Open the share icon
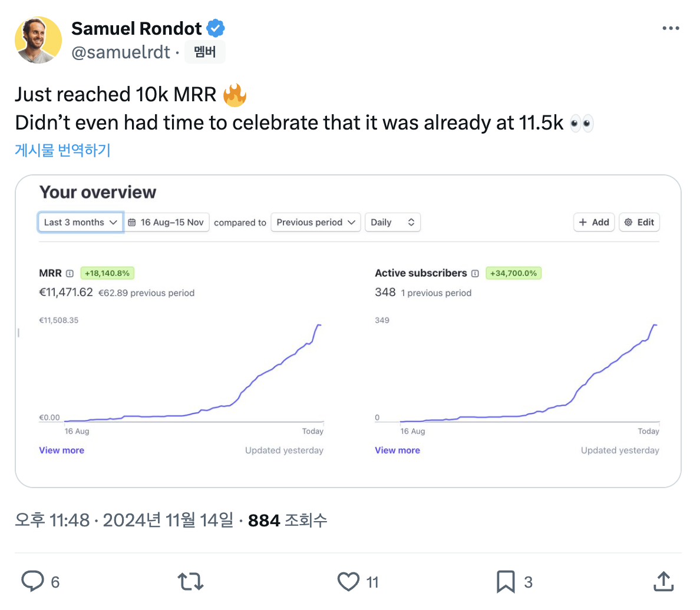The image size is (700, 610). click(663, 581)
